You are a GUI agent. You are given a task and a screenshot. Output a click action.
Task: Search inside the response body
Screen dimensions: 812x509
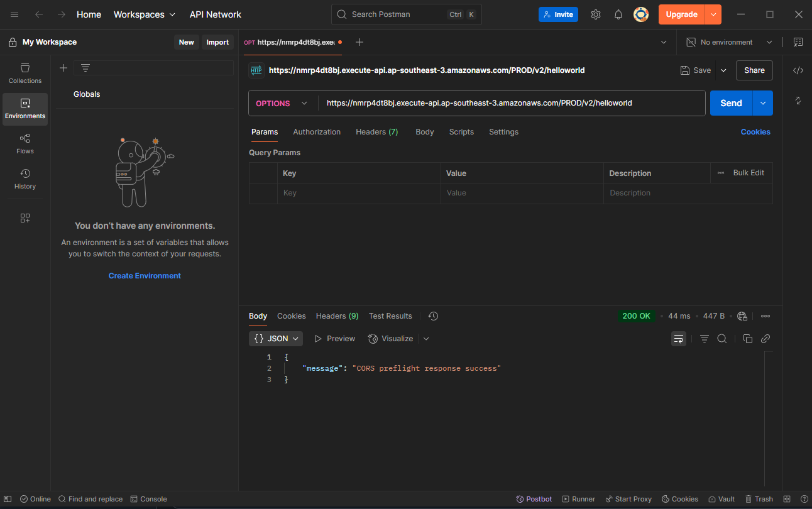point(722,339)
